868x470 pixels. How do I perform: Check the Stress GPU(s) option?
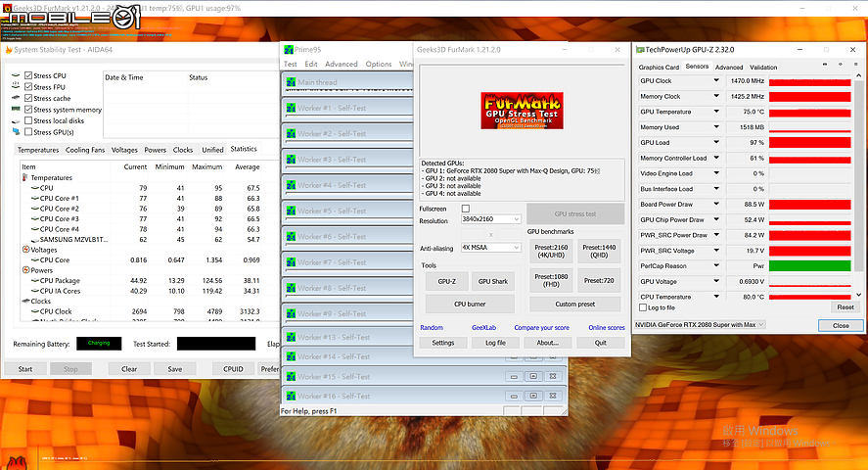pos(28,132)
